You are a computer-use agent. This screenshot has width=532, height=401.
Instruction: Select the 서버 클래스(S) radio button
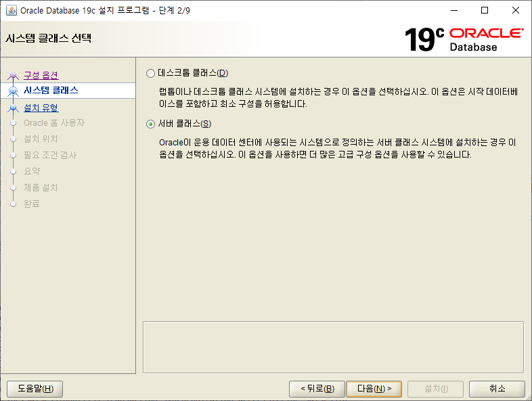[151, 124]
